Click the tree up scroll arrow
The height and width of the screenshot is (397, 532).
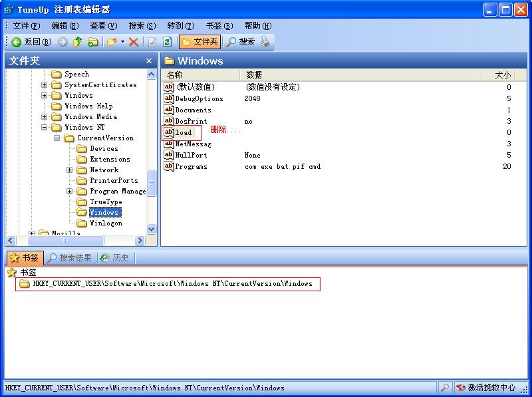click(152, 74)
